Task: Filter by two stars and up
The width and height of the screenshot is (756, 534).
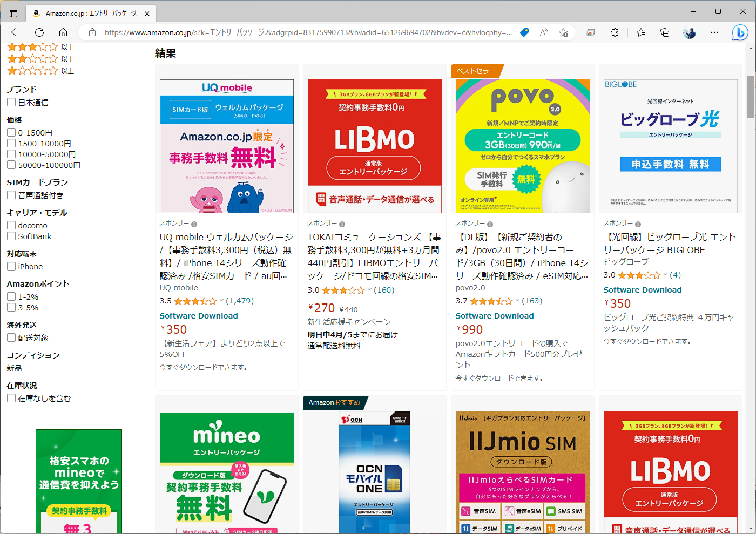Action: pyautogui.click(x=40, y=59)
